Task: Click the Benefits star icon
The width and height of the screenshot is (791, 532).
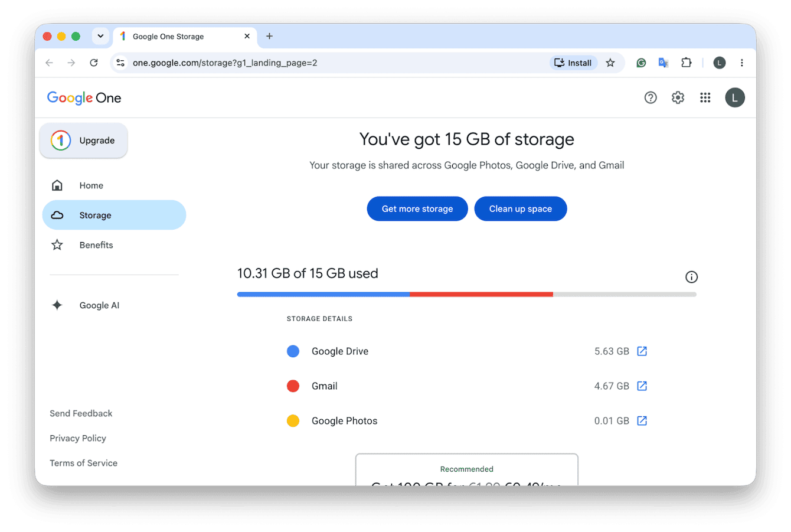Action: pos(57,245)
